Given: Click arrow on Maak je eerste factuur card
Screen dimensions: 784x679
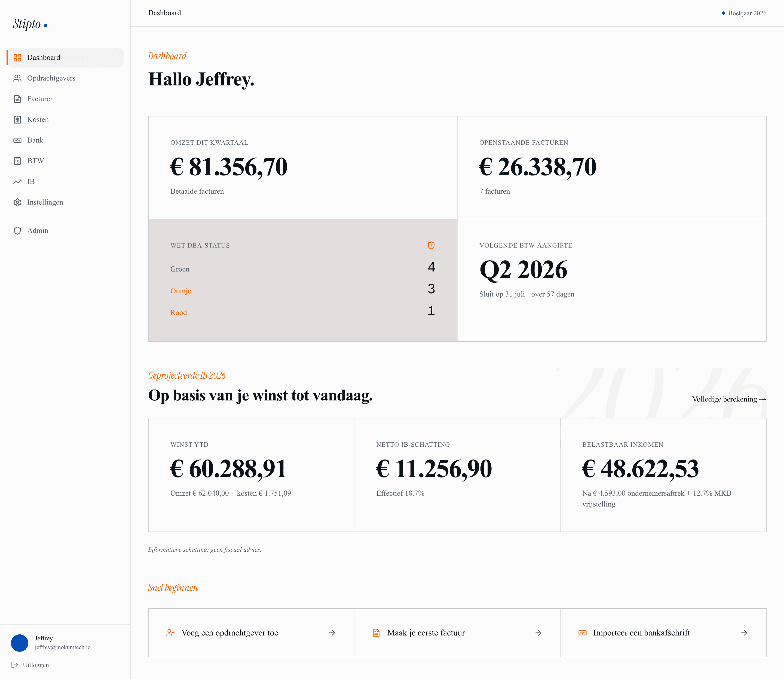Looking at the screenshot, I should point(538,633).
